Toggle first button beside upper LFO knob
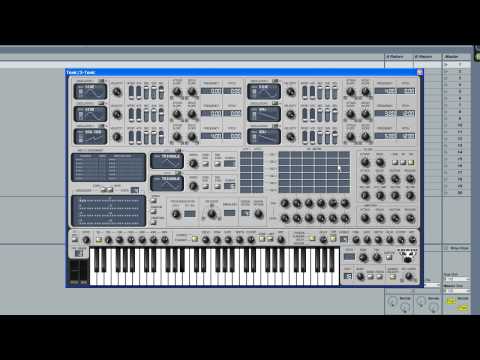480x360 pixels. [x=206, y=164]
